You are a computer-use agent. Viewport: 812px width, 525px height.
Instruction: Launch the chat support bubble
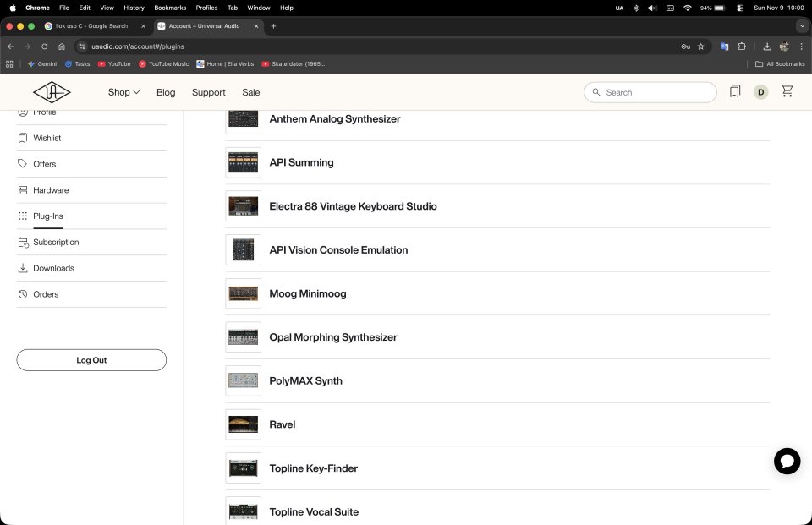(787, 462)
